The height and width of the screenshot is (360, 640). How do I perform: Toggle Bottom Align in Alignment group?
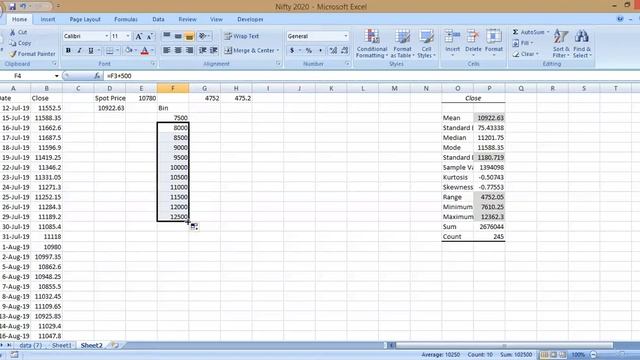coord(189,36)
